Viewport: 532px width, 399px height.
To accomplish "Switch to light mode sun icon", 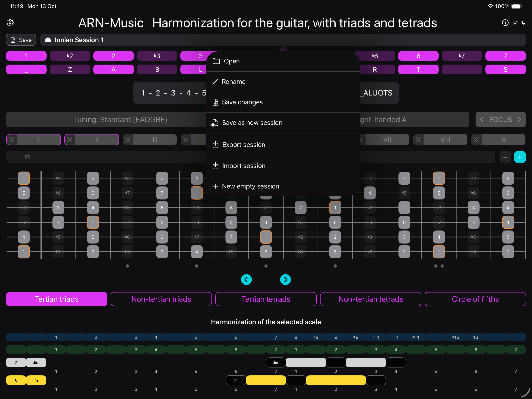I will [515, 23].
